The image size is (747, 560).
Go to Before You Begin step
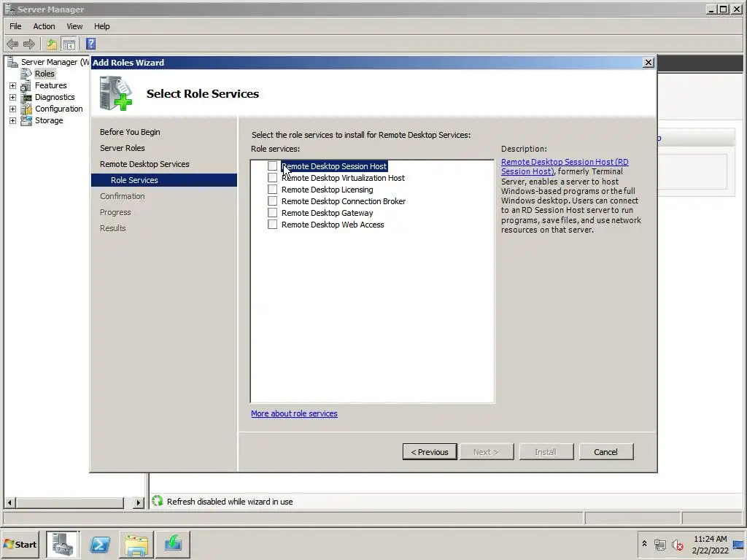point(130,132)
